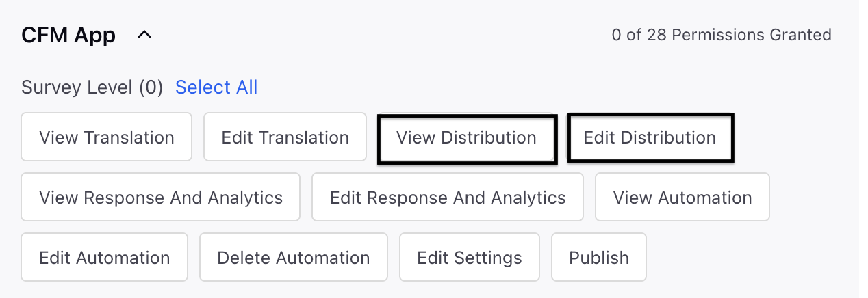Toggle the View Distribution permission

pyautogui.click(x=467, y=138)
